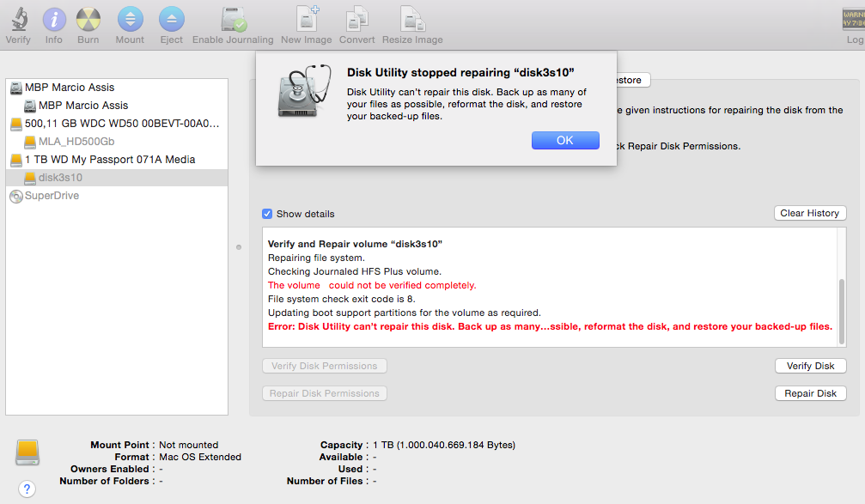Select the Burn icon in the toolbar

tap(88, 17)
